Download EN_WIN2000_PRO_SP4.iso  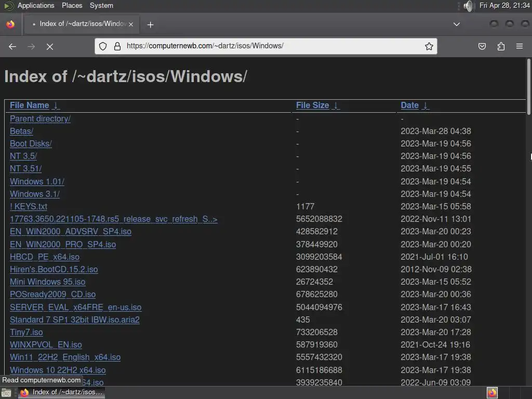tap(63, 244)
